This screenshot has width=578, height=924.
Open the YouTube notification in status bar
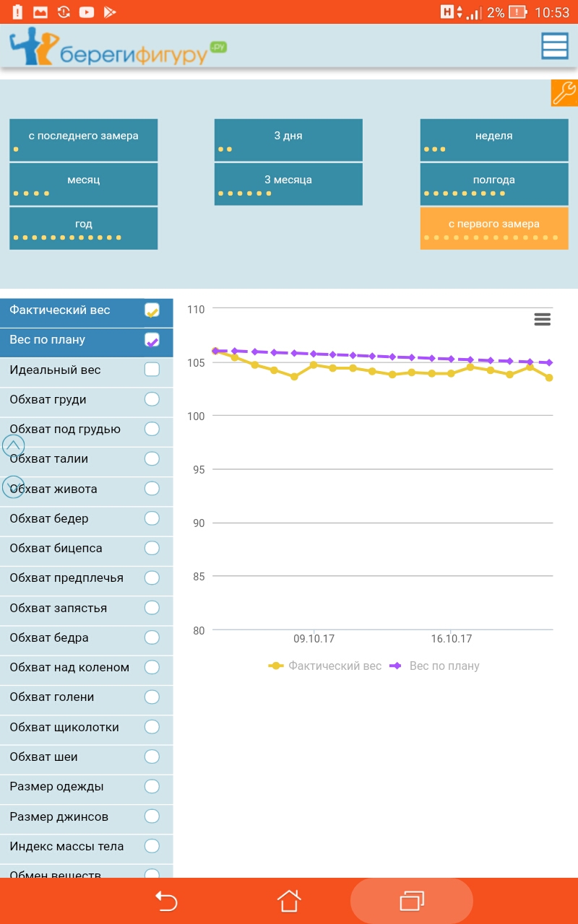86,12
